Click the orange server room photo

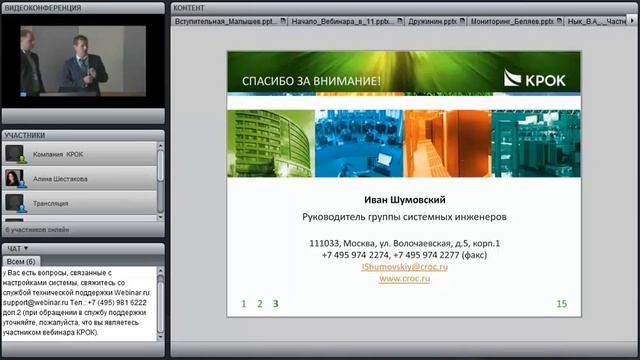click(x=447, y=143)
